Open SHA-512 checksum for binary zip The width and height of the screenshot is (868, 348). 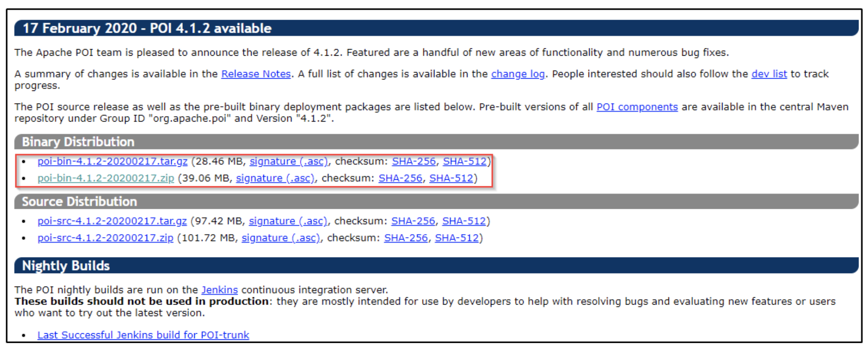451,178
